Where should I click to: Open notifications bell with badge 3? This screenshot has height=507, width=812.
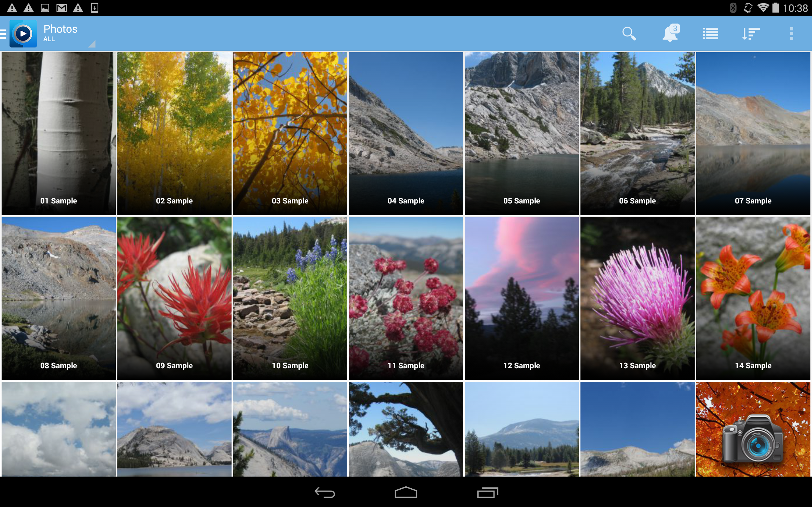pyautogui.click(x=670, y=34)
